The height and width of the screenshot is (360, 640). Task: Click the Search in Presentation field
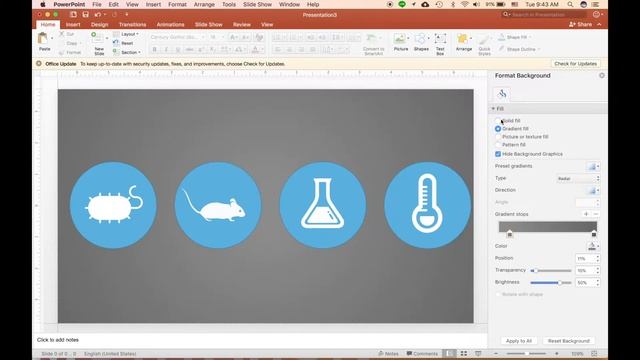pos(544,15)
